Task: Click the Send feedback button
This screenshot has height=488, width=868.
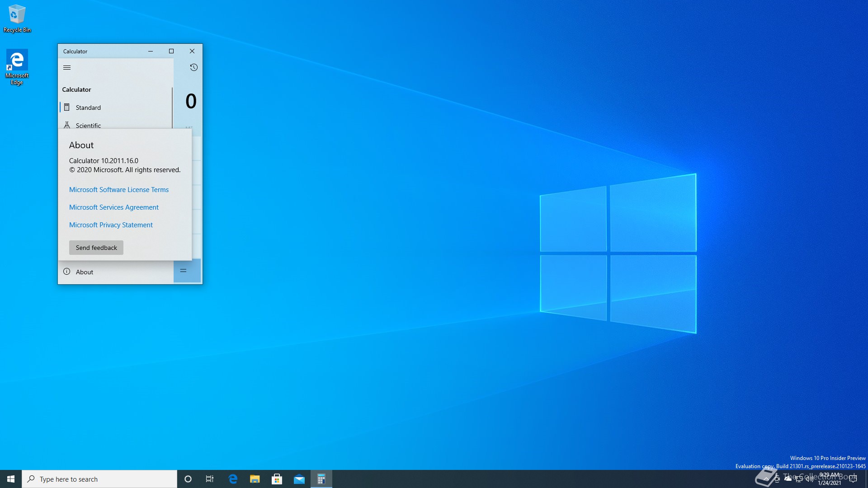Action: pos(96,248)
